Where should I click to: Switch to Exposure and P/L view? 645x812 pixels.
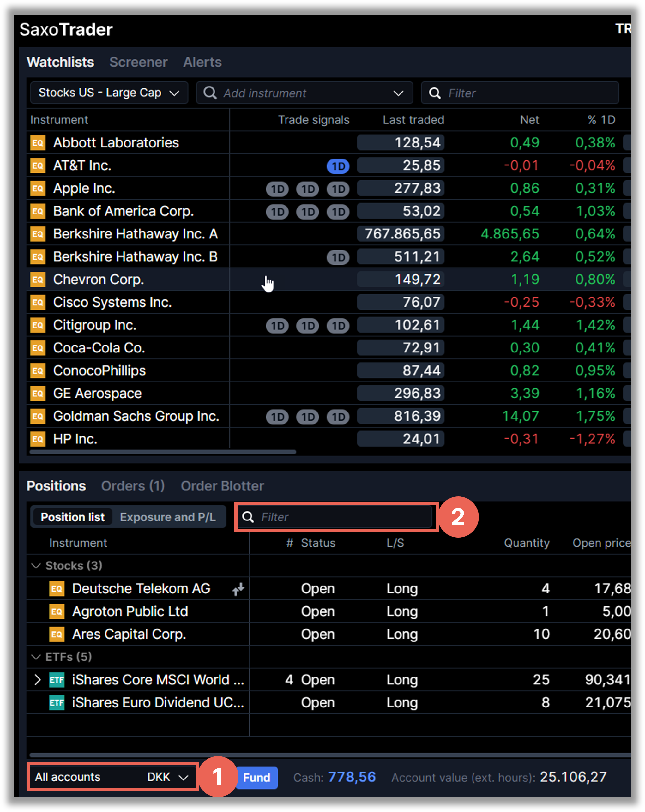tap(168, 517)
